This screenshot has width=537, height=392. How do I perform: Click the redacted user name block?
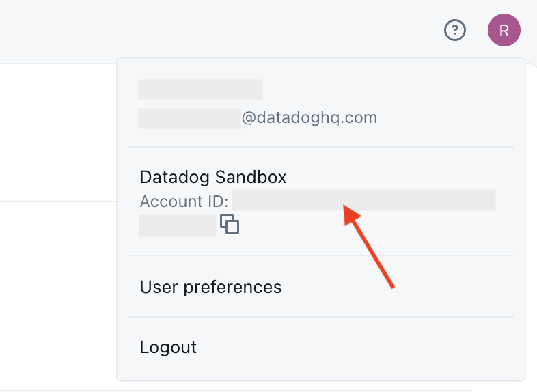(200, 89)
